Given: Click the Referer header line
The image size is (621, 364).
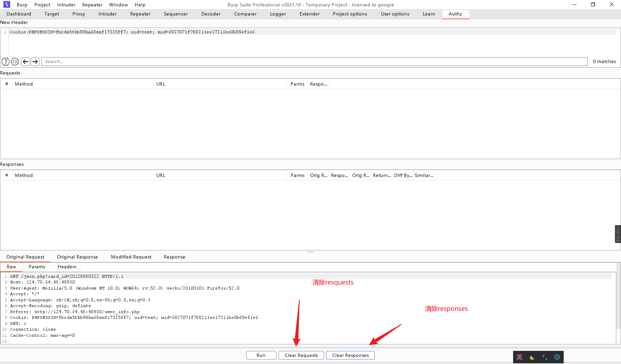Looking at the screenshot, I should pos(75,312).
